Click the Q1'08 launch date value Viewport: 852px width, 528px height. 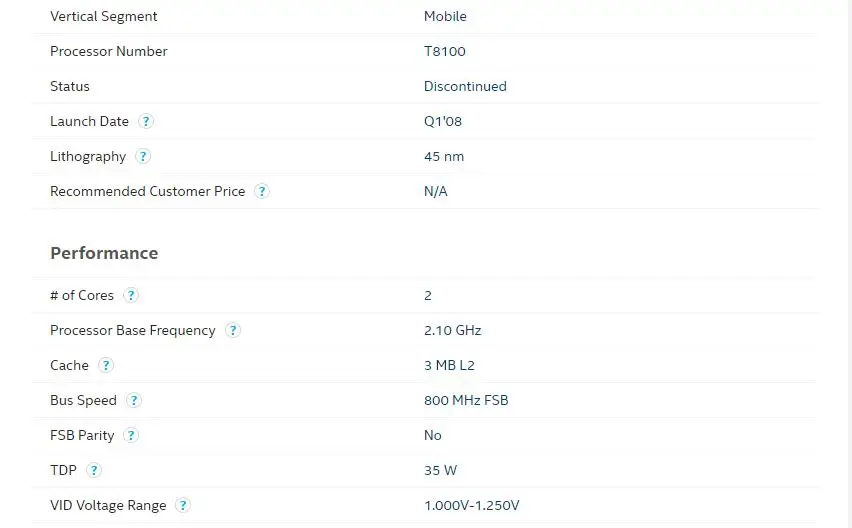(443, 121)
